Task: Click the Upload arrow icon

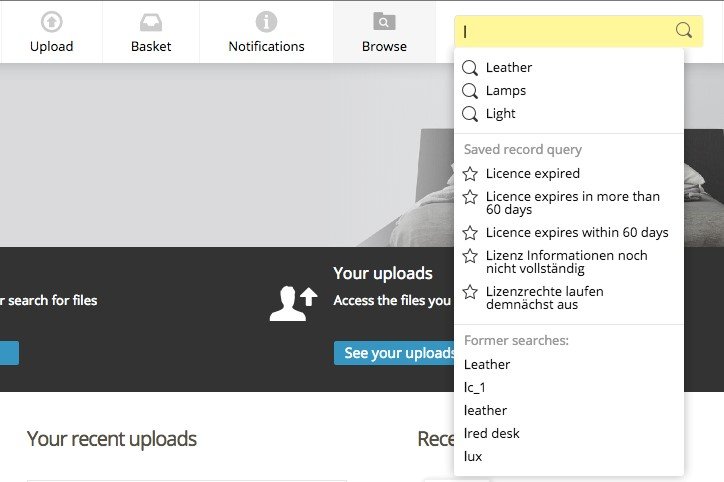Action: 51,22
